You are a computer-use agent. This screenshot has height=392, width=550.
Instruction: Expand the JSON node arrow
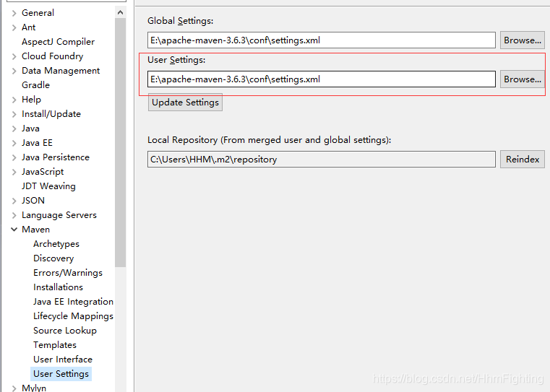[x=14, y=201]
